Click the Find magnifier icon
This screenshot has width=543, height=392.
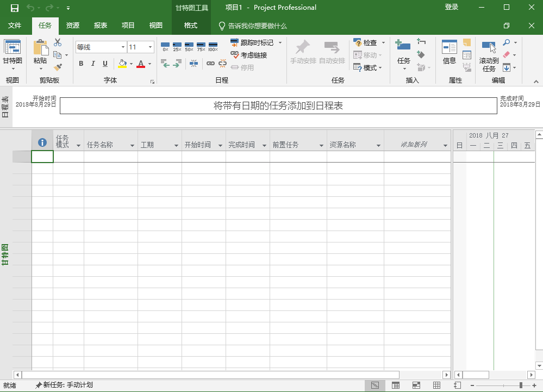[506, 42]
